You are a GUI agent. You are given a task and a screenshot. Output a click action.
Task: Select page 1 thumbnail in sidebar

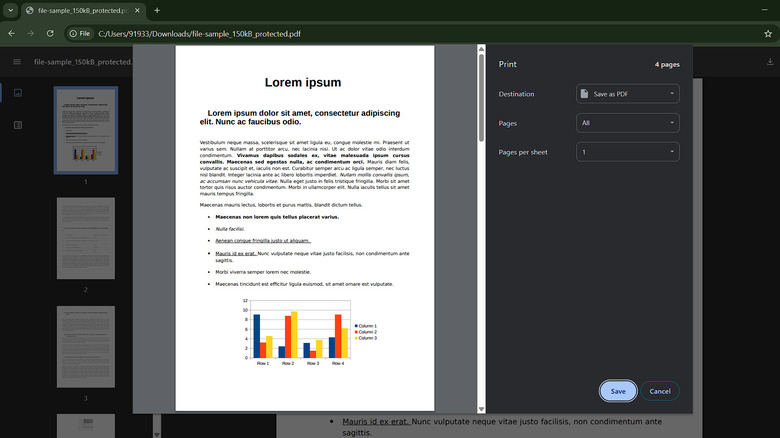pos(85,130)
